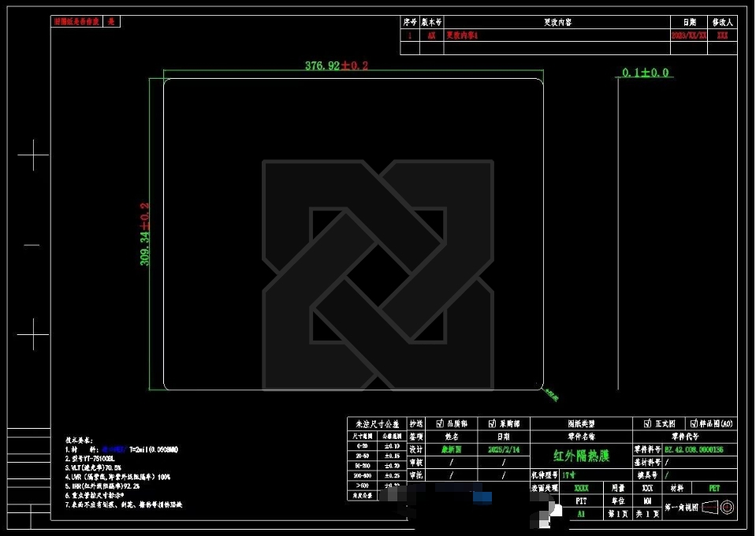The width and height of the screenshot is (756, 536).
Task: Toggle the 采购部 checkbox
Action: 492,423
